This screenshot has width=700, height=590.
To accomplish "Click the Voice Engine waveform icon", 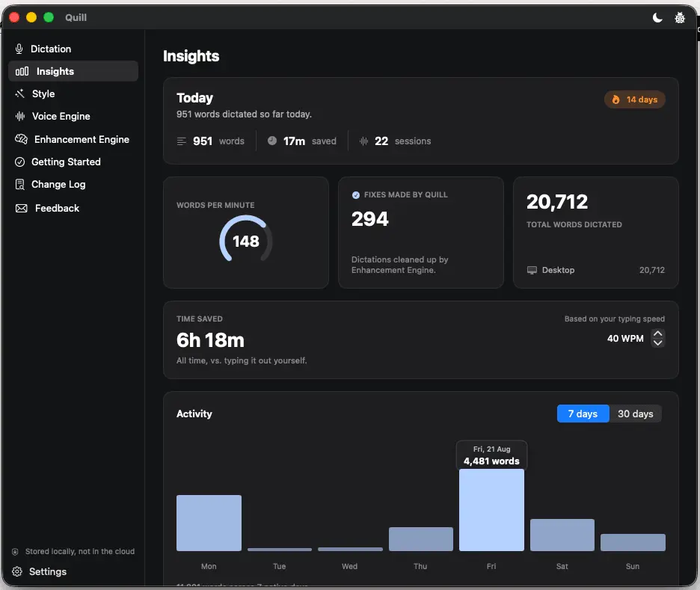I will pyautogui.click(x=20, y=117).
